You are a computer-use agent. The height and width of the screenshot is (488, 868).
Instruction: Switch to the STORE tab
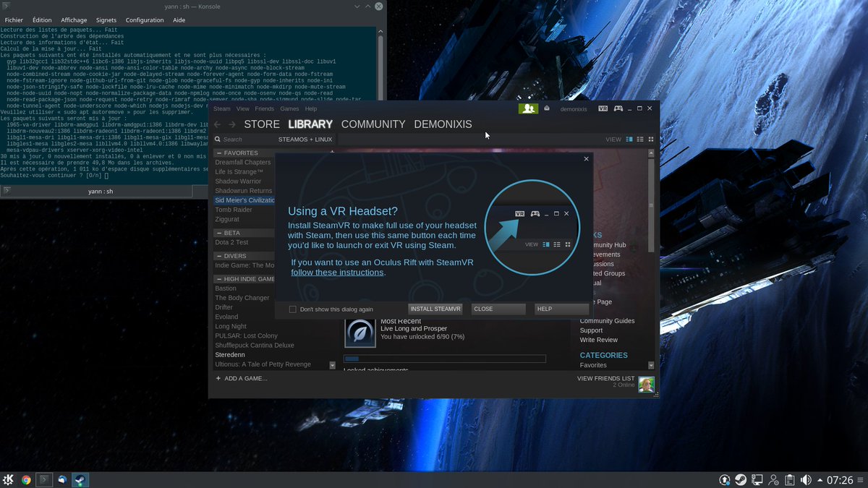262,124
